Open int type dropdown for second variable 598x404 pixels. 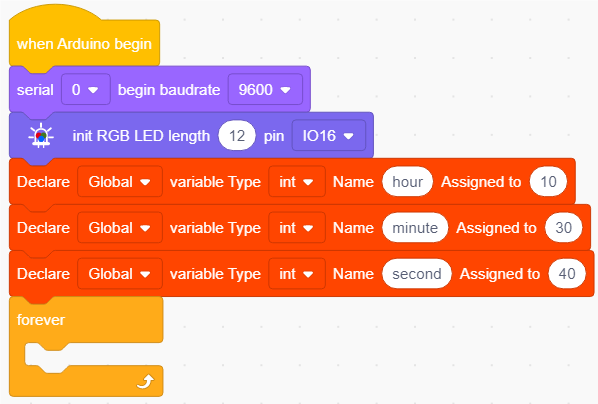[297, 274]
